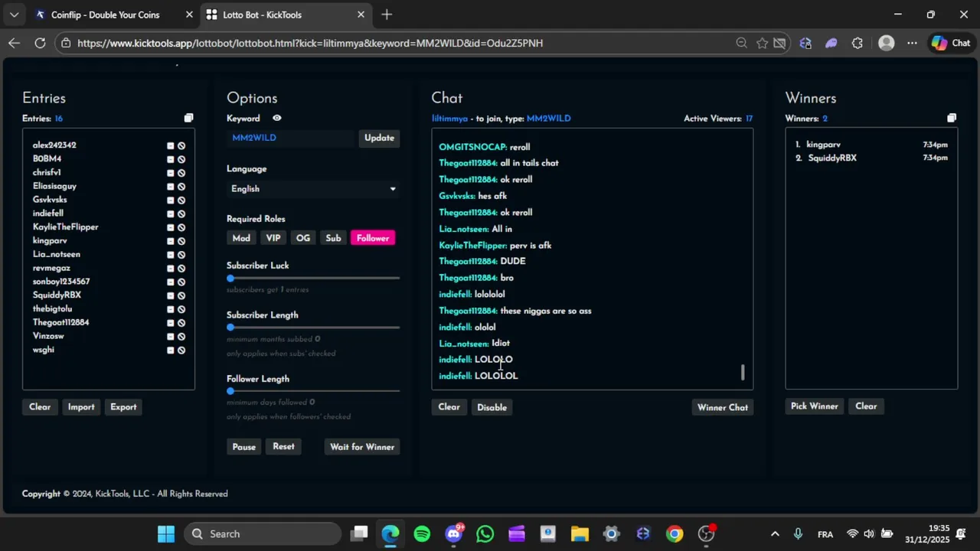Open WhatsApp from the taskbar

[485, 534]
